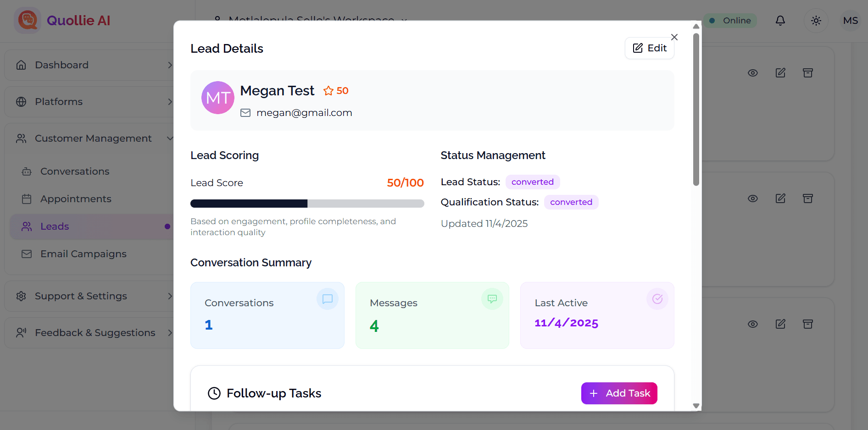The width and height of the screenshot is (868, 430).
Task: Toggle light/dark theme with the sun icon
Action: [x=816, y=20]
